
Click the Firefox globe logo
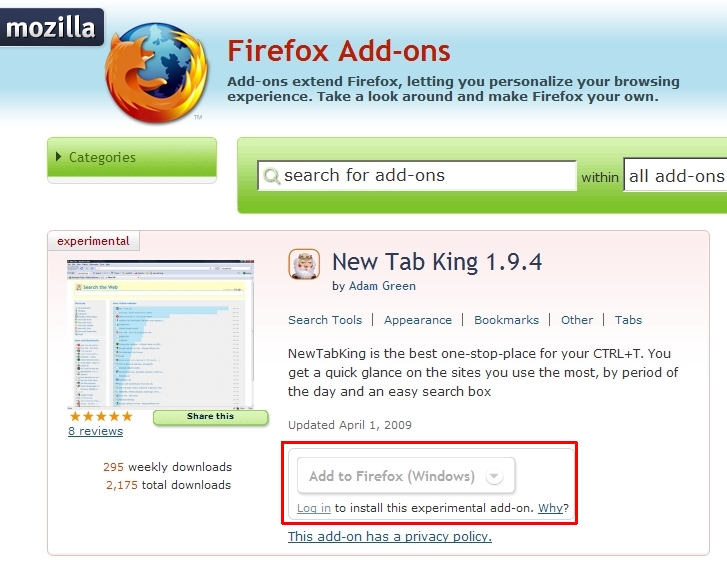pos(156,72)
